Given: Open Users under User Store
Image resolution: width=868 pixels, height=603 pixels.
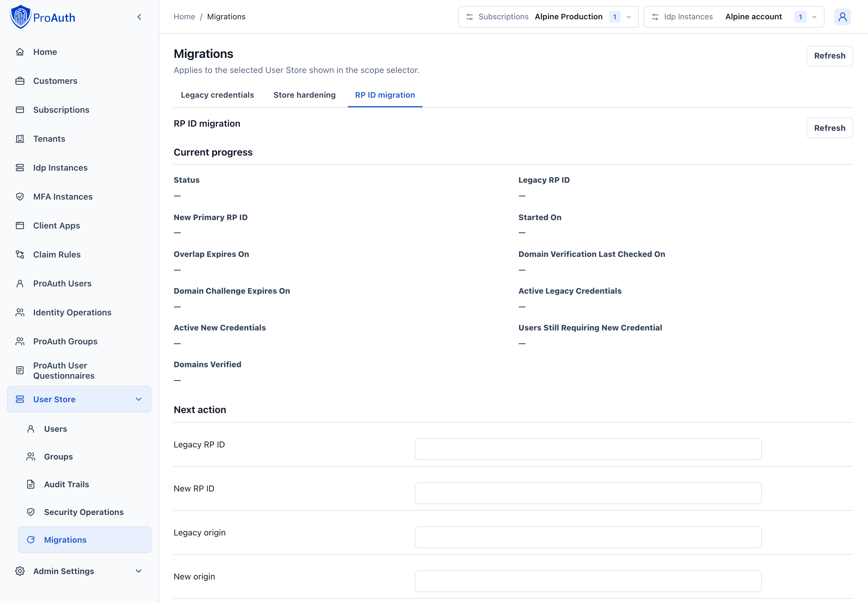Looking at the screenshot, I should (x=85, y=429).
